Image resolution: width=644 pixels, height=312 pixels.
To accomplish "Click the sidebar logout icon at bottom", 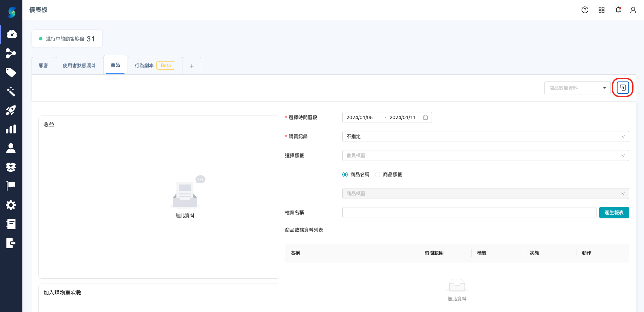I will click(x=11, y=243).
